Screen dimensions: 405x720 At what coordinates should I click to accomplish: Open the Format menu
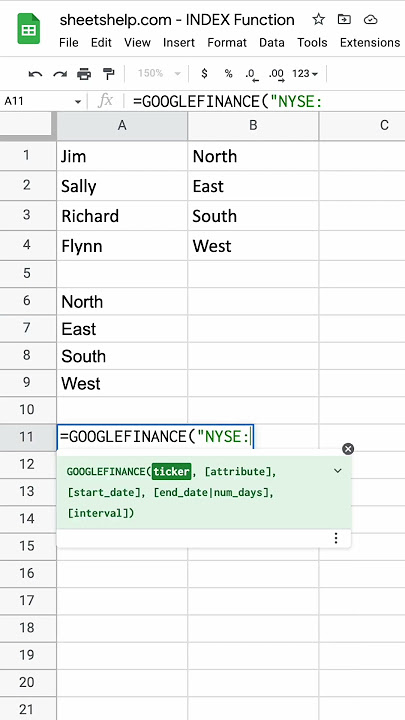[x=227, y=43]
